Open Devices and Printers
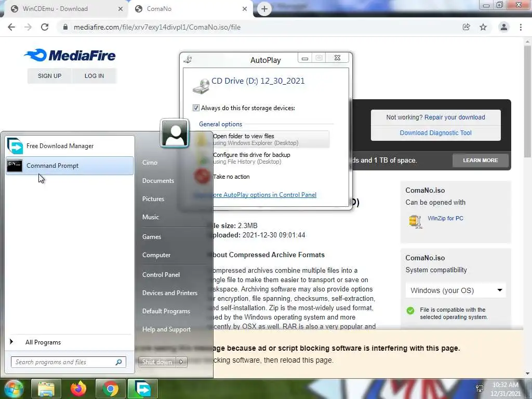The height and width of the screenshot is (399, 532). [x=170, y=293]
